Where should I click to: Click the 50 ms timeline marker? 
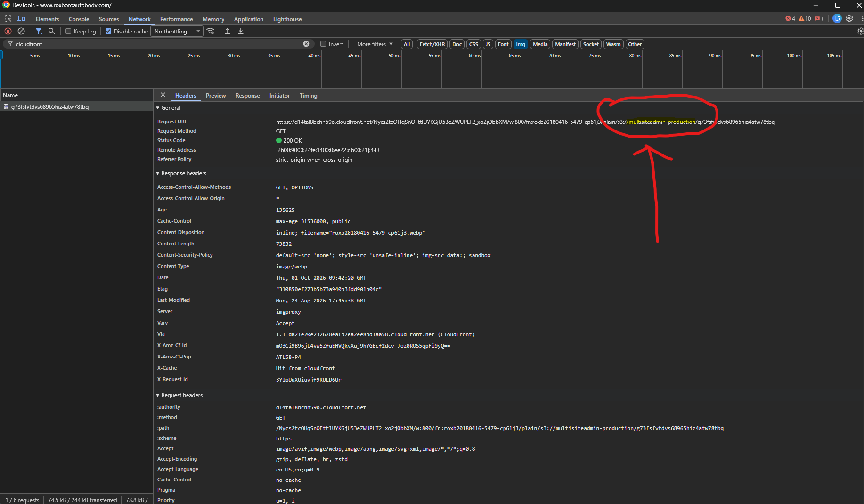pos(394,56)
